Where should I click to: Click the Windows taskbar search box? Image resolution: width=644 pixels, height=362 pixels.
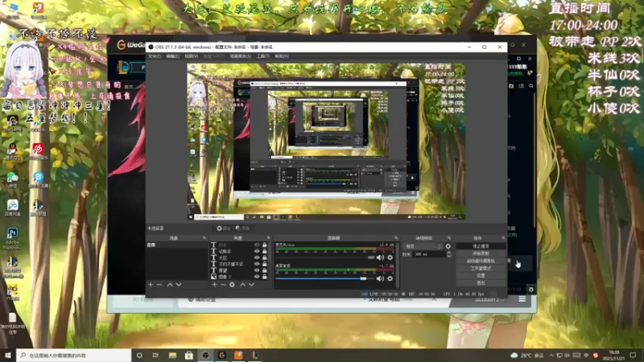click(74, 355)
